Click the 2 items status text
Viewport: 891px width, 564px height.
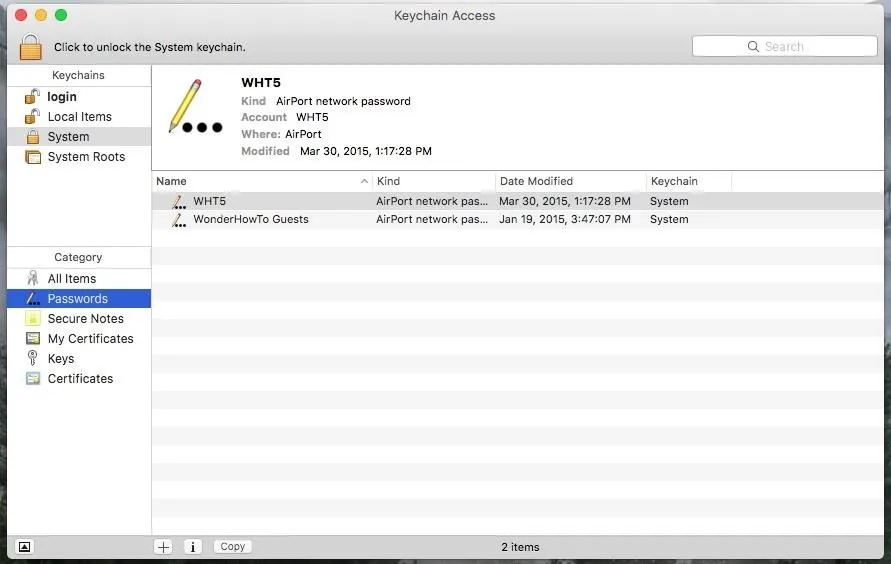point(520,547)
